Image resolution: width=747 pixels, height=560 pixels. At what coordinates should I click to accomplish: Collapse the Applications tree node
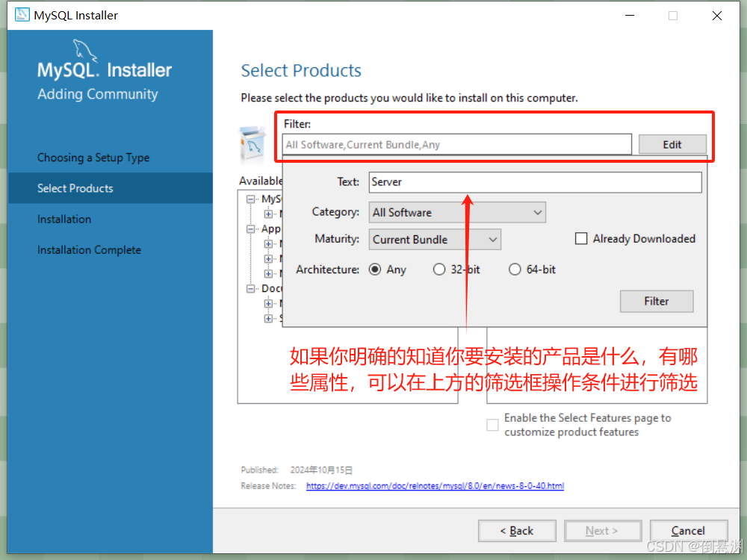click(250, 229)
